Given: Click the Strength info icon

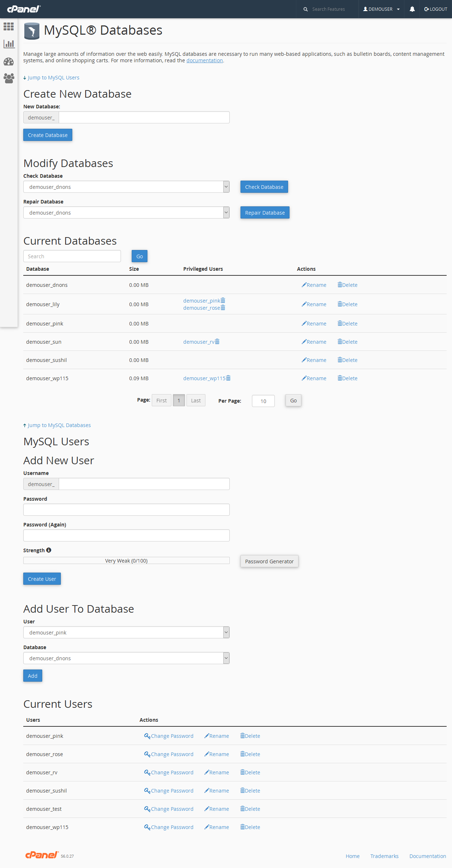Looking at the screenshot, I should (x=49, y=550).
